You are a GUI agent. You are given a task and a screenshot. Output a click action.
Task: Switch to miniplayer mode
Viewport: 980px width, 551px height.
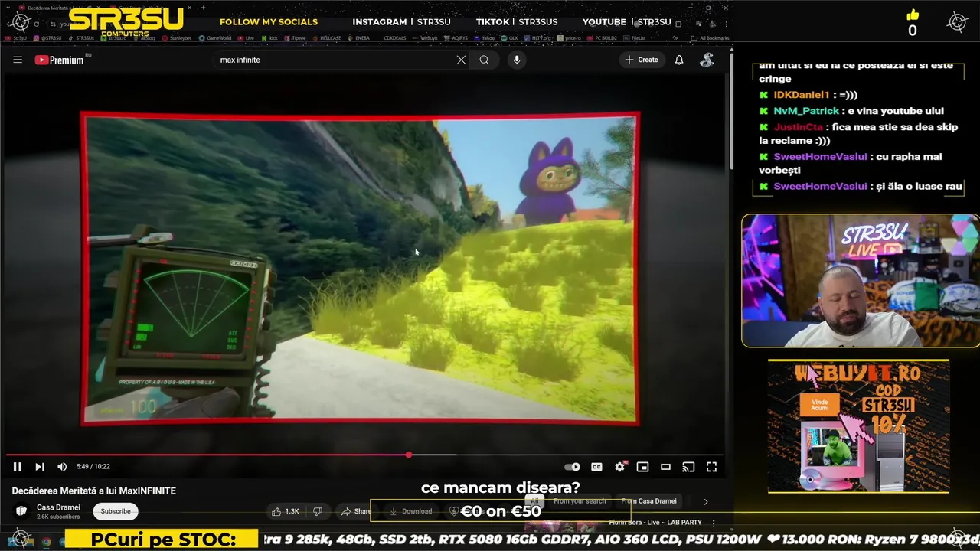642,467
